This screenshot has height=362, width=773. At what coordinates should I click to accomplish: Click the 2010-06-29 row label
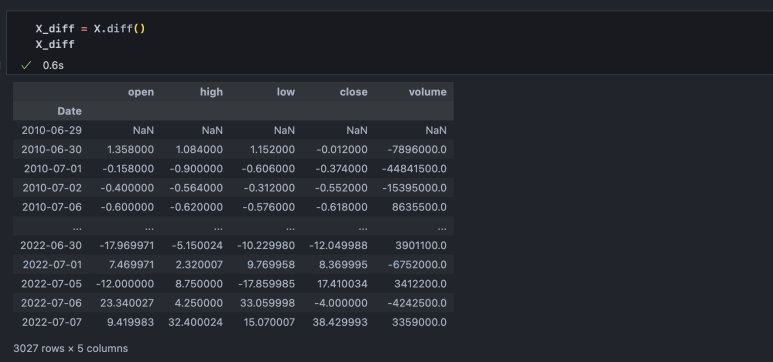(x=52, y=130)
